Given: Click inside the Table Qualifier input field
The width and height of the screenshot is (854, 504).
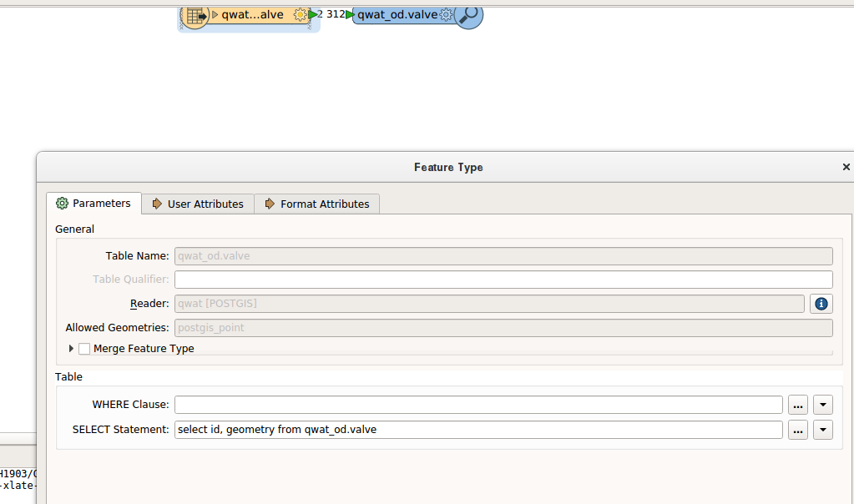Looking at the screenshot, I should tap(501, 279).
